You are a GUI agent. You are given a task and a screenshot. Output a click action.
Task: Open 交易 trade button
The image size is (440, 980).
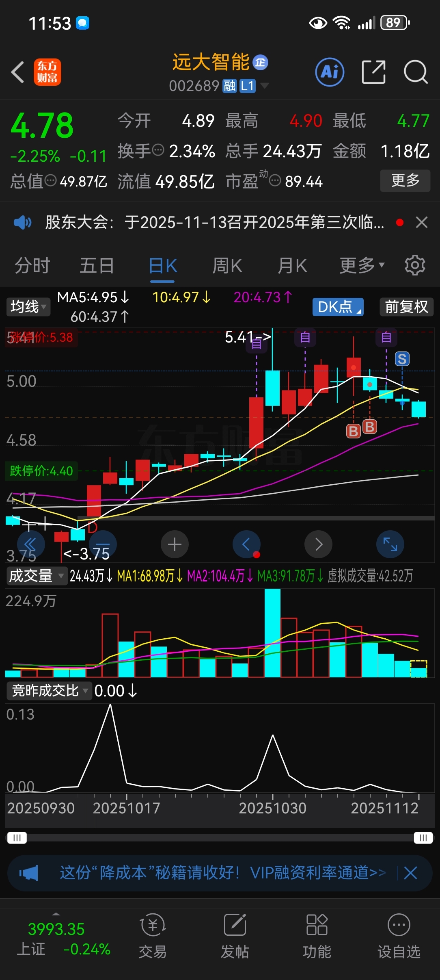[x=153, y=937]
